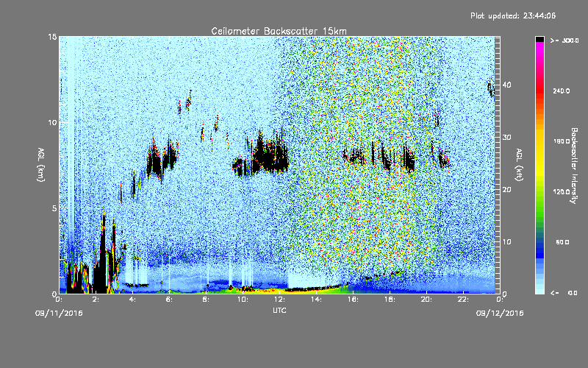Click the '20:' hour tick on the UTC axis

click(x=426, y=300)
